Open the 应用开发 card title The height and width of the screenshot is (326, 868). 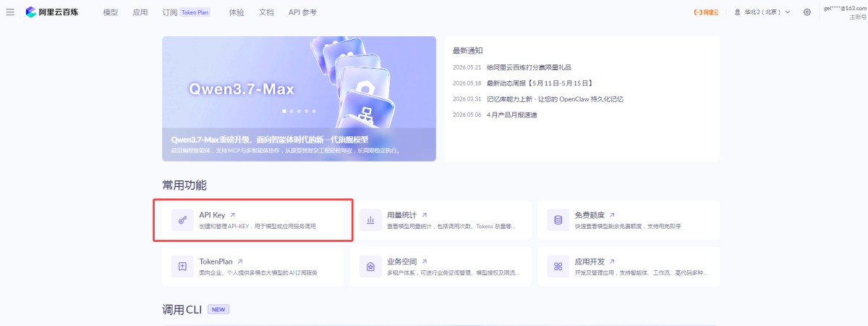click(x=590, y=262)
